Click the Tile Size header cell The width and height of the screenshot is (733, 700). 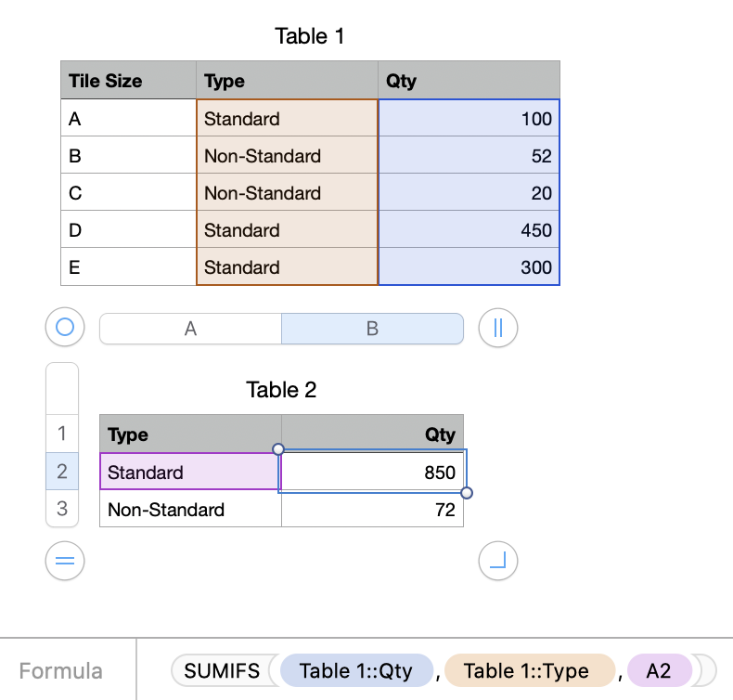(x=128, y=81)
